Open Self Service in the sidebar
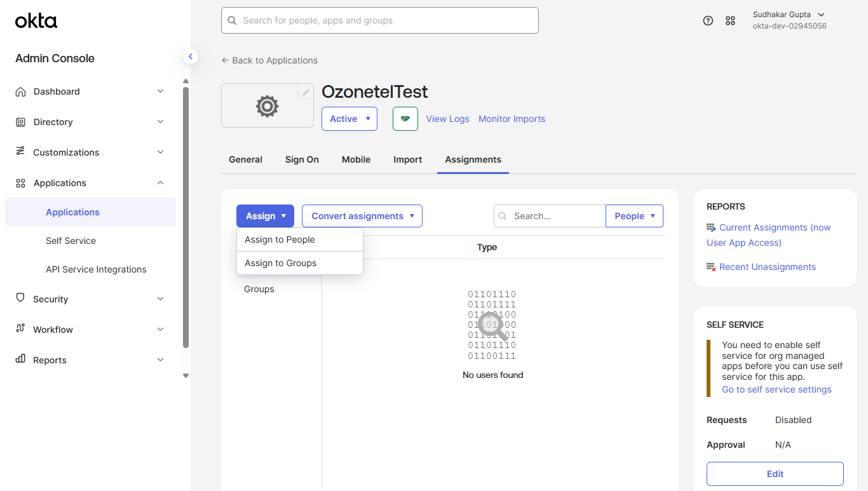Image resolution: width=868 pixels, height=491 pixels. tap(71, 241)
